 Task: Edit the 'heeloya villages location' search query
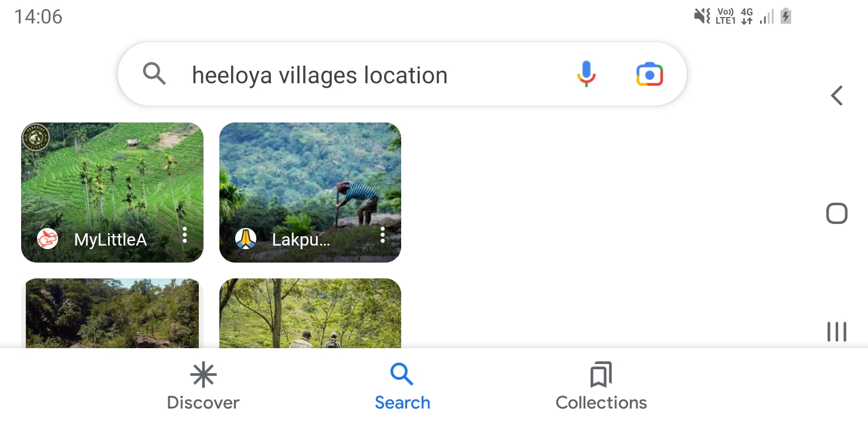click(320, 76)
